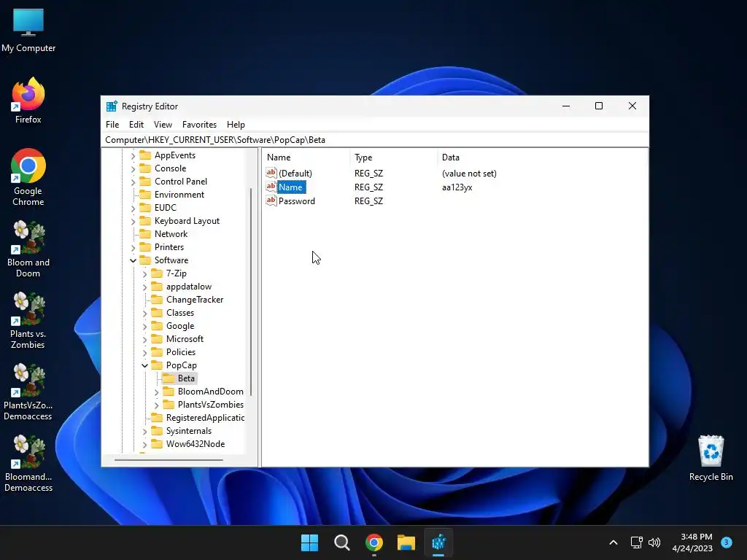
Task: Select the Bloom and Doom desktop shortcut
Action: tap(28, 249)
